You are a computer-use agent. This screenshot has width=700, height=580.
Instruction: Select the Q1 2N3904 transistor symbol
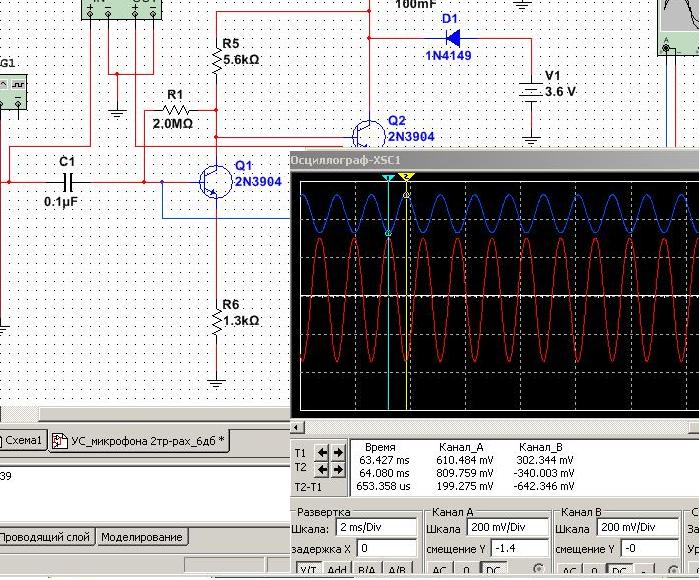pos(213,182)
